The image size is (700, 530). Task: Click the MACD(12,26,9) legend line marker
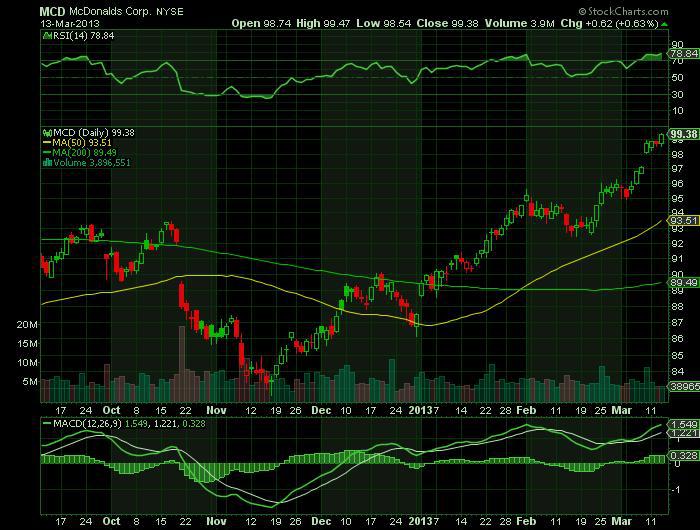47,423
